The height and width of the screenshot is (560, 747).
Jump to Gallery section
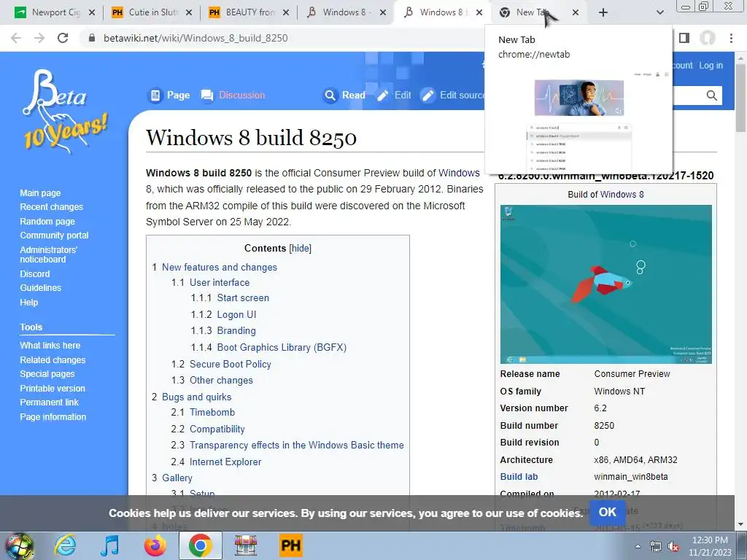pyautogui.click(x=177, y=478)
